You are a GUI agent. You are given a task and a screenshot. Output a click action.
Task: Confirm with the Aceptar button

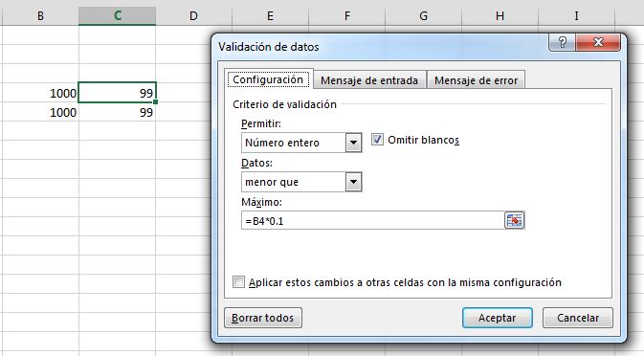point(497,318)
